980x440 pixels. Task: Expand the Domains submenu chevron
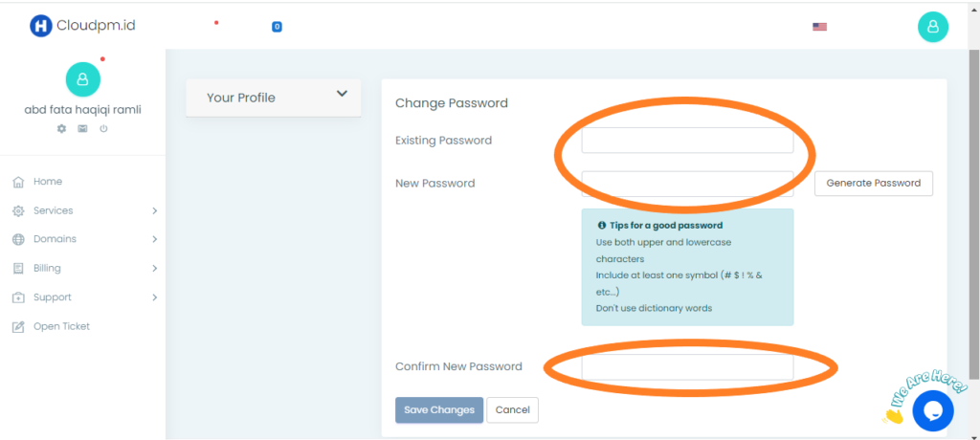tap(154, 239)
